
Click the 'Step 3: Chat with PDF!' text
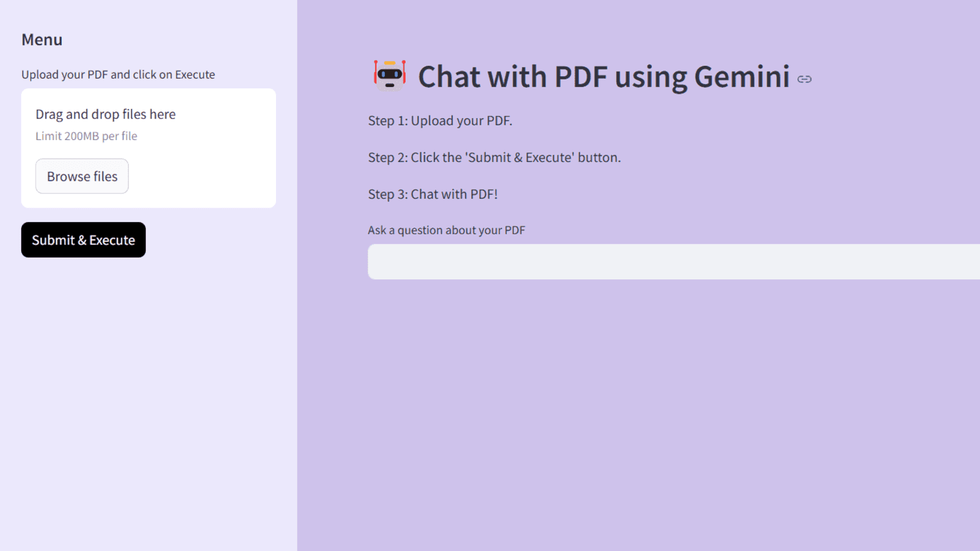433,194
